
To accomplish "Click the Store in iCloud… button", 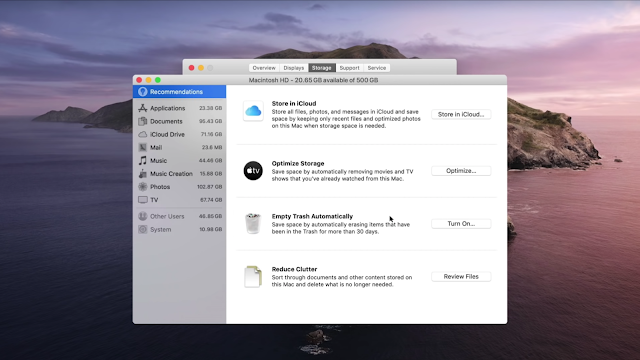I will pyautogui.click(x=461, y=114).
